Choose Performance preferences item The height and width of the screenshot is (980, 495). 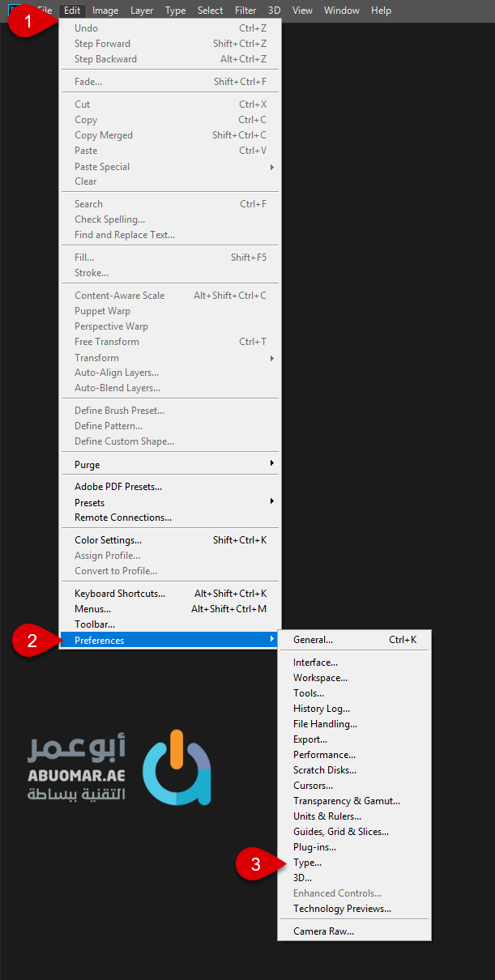(x=324, y=755)
